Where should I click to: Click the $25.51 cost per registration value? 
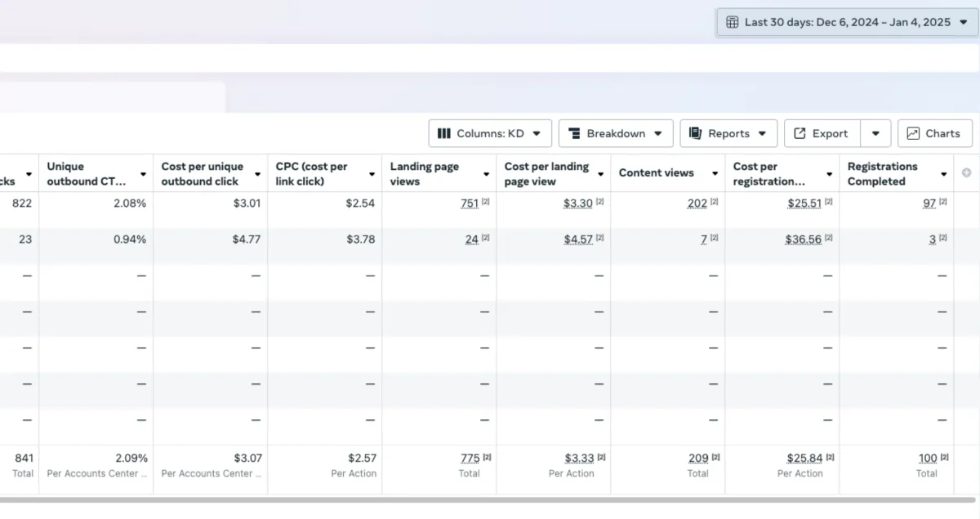(804, 204)
